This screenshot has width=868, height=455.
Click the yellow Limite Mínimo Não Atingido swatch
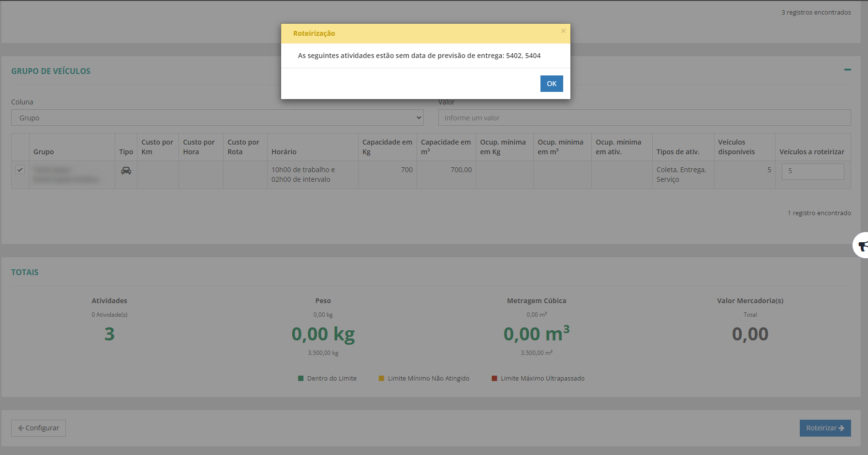coord(381,379)
